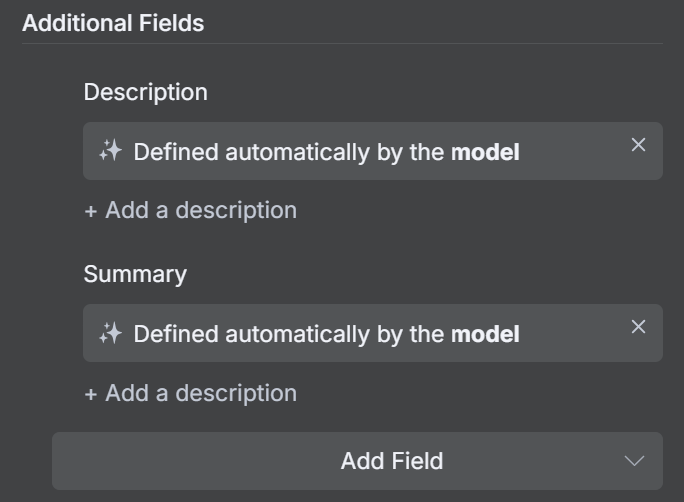Click the bold "model" word in the Description box
Viewport: 684px width, 502px height.
point(485,152)
